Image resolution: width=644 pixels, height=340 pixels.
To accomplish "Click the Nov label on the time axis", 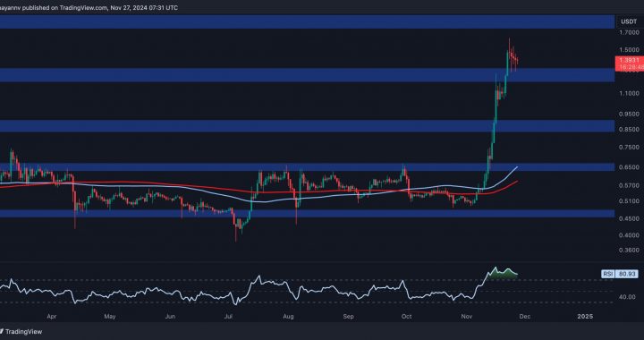I will pyautogui.click(x=467, y=317).
